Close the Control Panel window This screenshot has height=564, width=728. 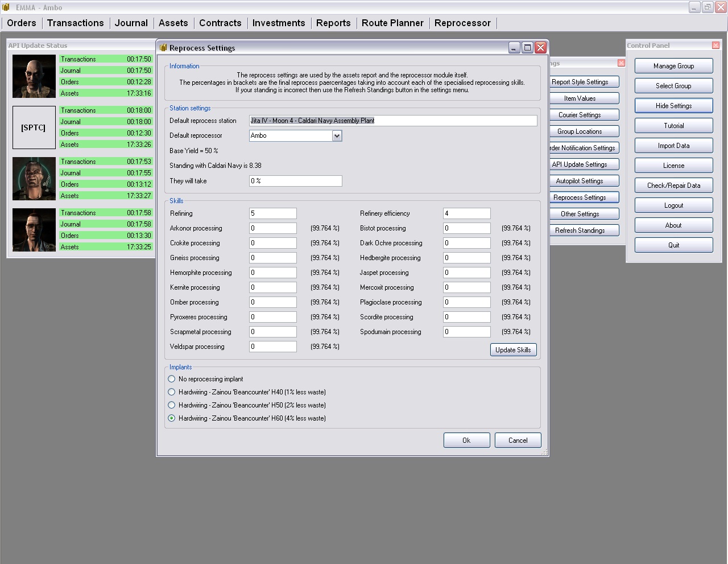pyautogui.click(x=715, y=46)
